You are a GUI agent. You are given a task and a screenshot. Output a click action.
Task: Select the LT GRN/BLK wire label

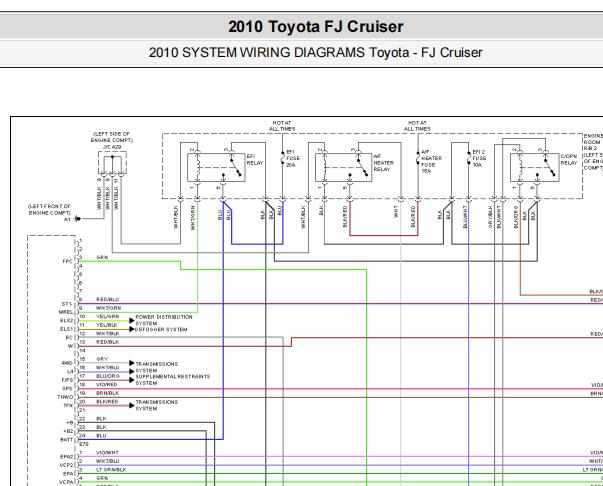coord(111,469)
